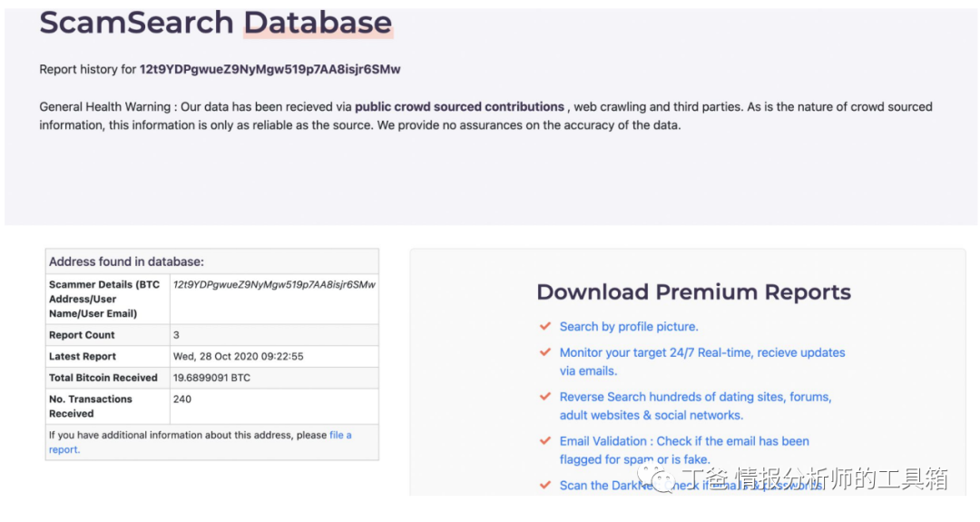
Task: Click the value "19.6899091 BTC"
Action: tap(211, 378)
